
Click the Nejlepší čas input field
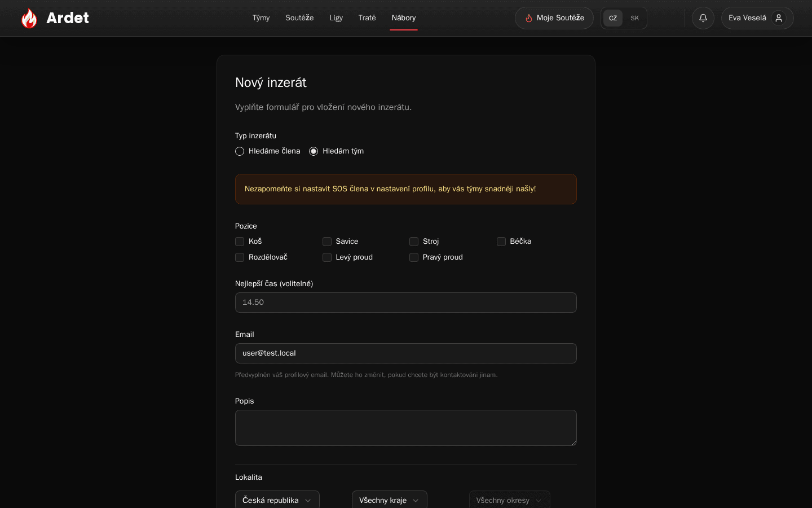(406, 303)
